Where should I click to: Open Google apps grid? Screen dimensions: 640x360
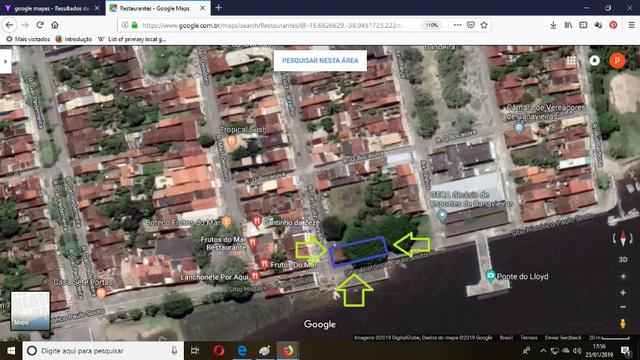click(x=571, y=61)
